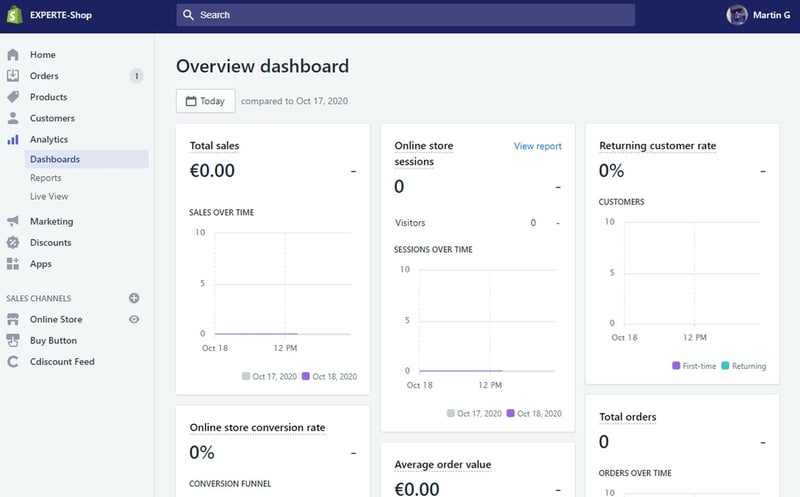Click the Orders count badge 1
Screen dimensions: 800x497
[x=136, y=76]
